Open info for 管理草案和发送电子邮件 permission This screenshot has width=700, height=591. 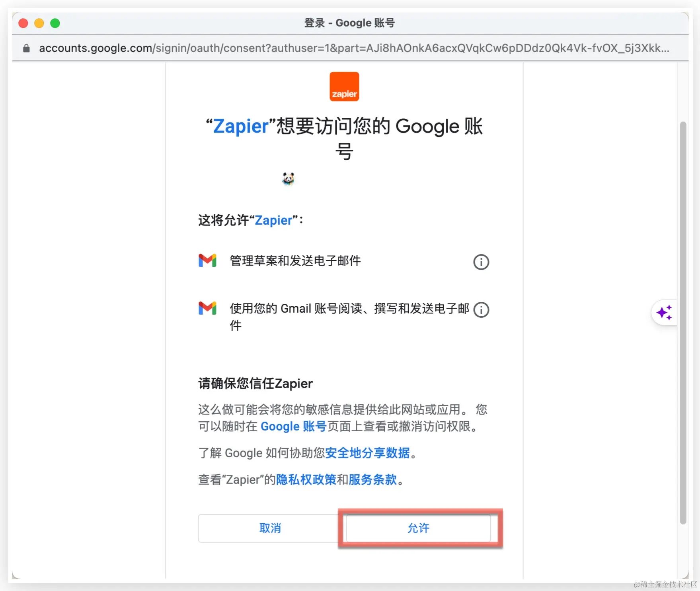[x=481, y=262]
